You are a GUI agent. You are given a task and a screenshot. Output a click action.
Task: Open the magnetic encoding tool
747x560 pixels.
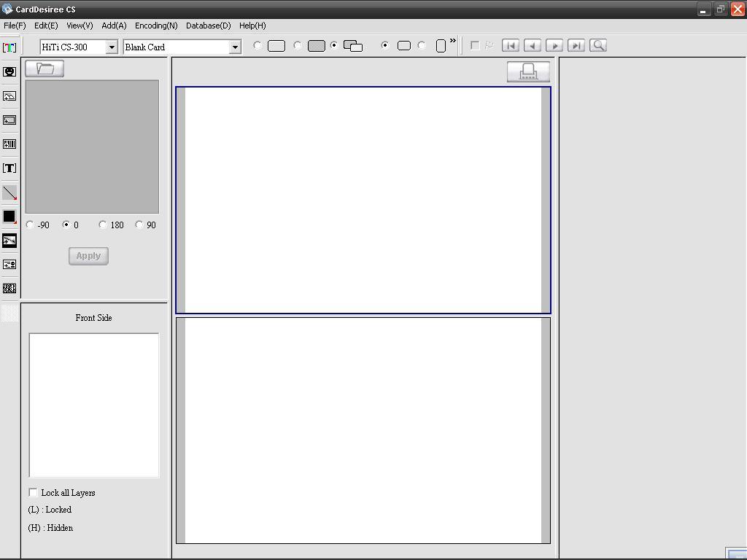click(x=9, y=241)
